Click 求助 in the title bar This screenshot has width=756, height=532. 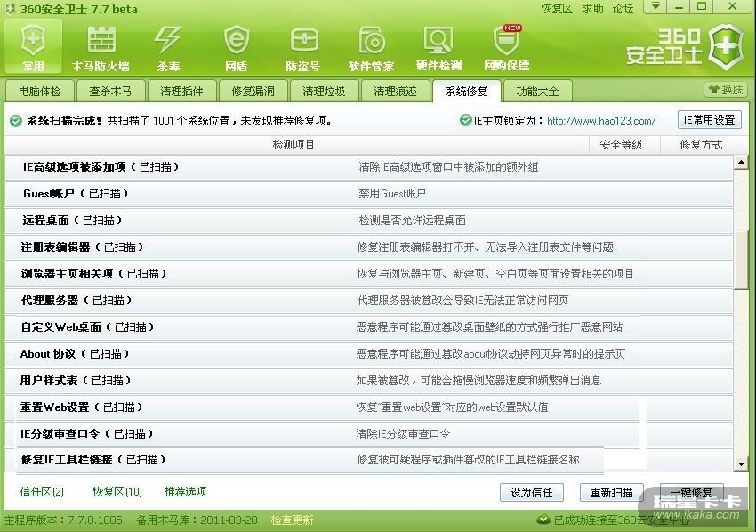point(592,8)
